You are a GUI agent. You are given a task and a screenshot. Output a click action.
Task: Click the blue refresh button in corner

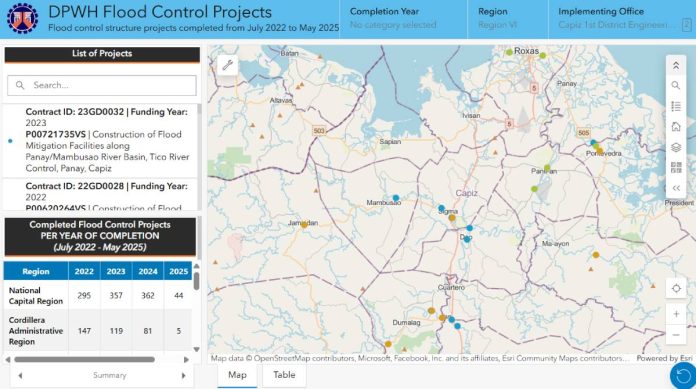coord(684,376)
